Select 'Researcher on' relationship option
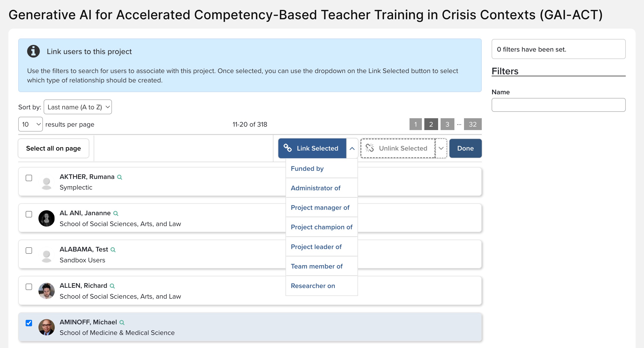The image size is (644, 348). [x=313, y=286]
